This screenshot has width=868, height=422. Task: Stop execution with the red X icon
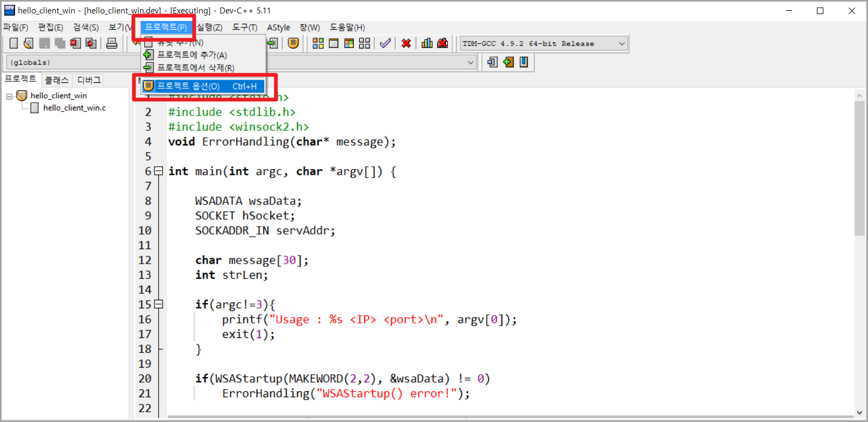406,44
